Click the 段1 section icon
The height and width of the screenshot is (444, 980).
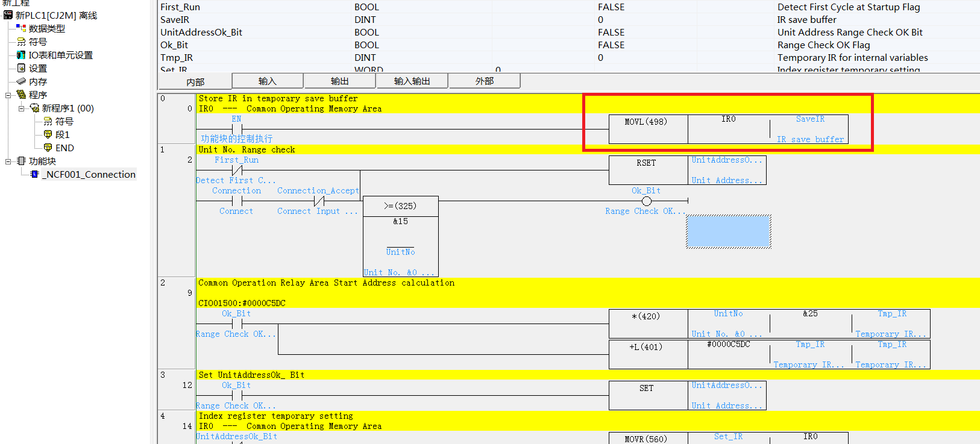coord(48,134)
